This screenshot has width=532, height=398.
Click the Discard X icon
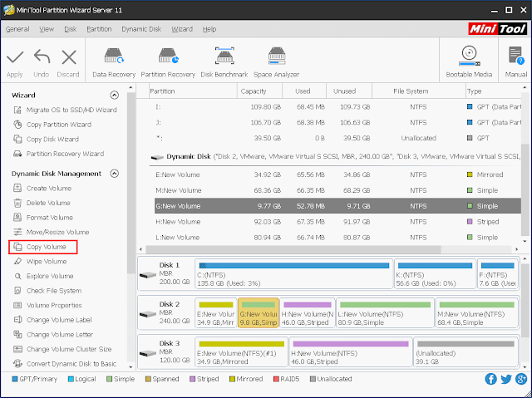[x=69, y=57]
